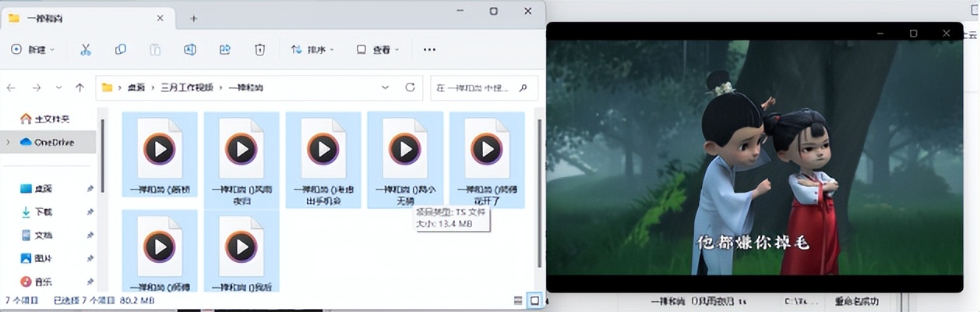Click the video frame in player window
Image resolution: width=980 pixels, height=312 pixels.
[x=754, y=158]
